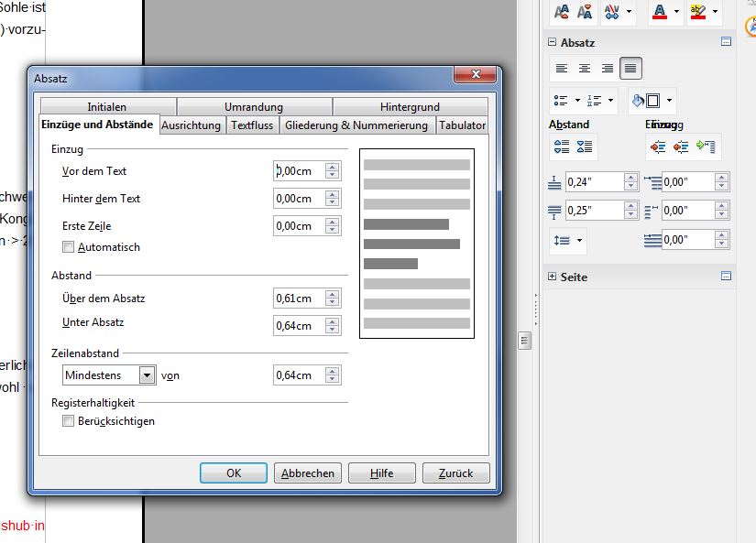Enable the Automatisch checkbox
Viewport: 756px width, 543px height.
(69, 247)
